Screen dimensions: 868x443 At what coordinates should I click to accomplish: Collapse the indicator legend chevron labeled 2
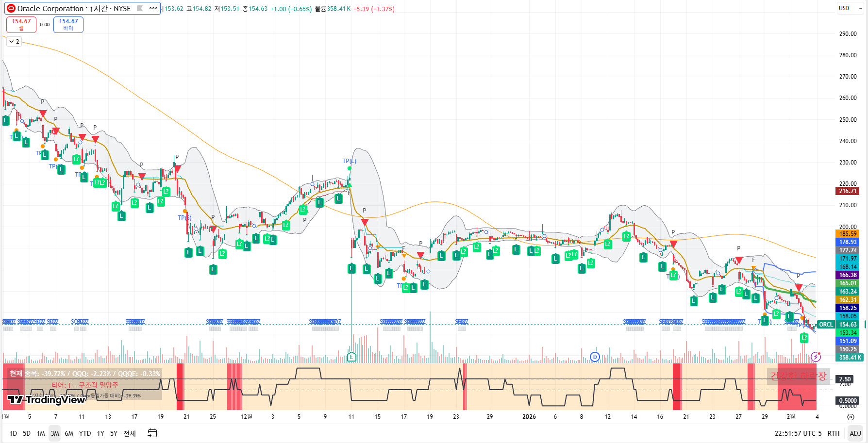tap(14, 42)
